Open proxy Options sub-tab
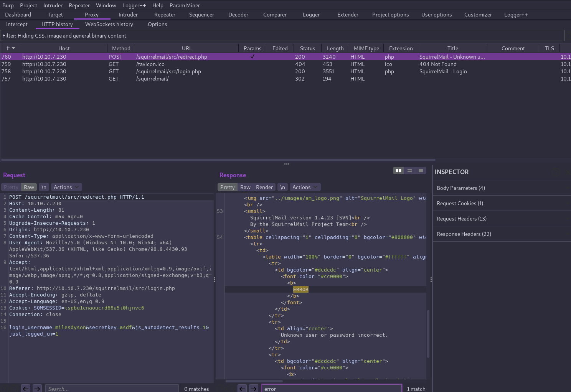571x392 pixels. [157, 24]
